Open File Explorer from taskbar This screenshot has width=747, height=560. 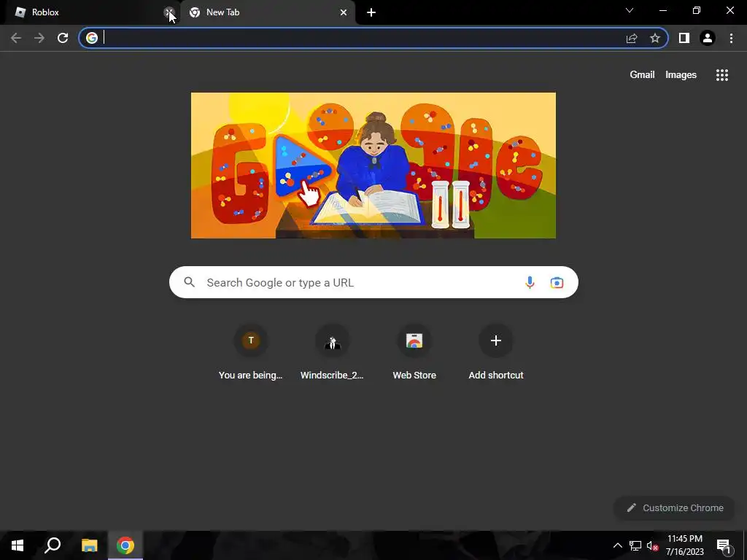89,545
